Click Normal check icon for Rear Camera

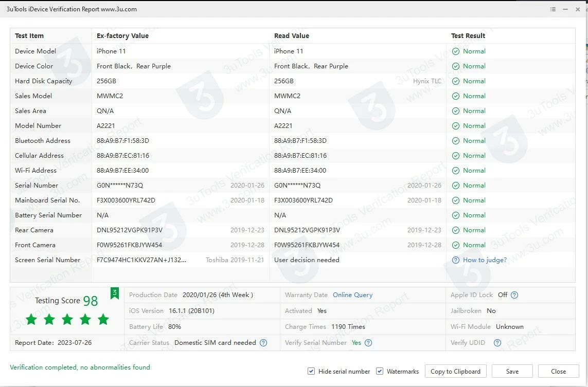pyautogui.click(x=456, y=230)
